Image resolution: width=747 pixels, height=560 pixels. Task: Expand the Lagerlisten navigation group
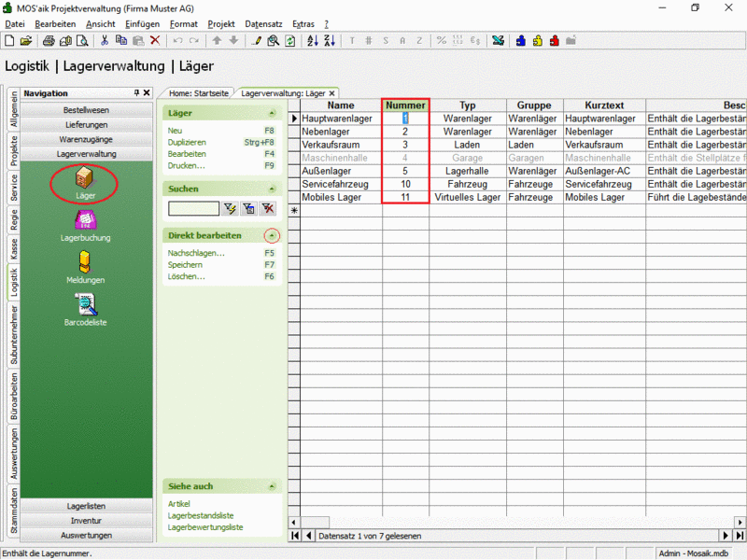click(86, 506)
